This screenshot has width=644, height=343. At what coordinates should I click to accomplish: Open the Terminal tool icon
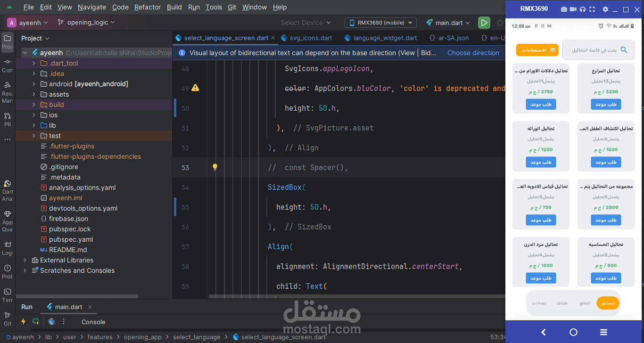8,292
